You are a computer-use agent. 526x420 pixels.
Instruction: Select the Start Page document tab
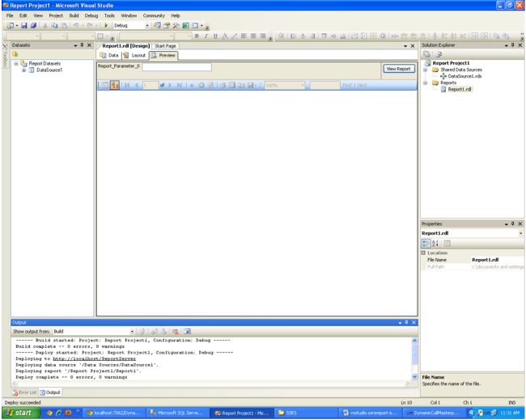click(165, 46)
